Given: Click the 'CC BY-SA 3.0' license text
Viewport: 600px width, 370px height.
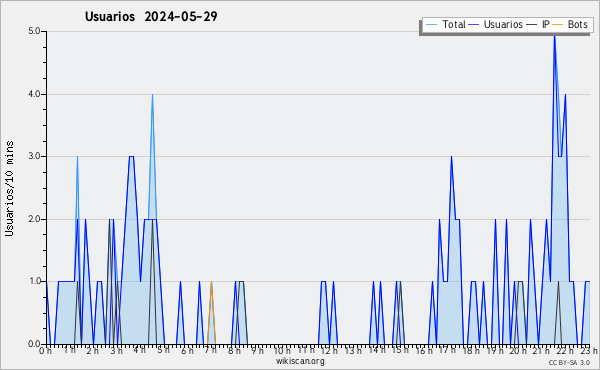Looking at the screenshot, I should [x=569, y=363].
